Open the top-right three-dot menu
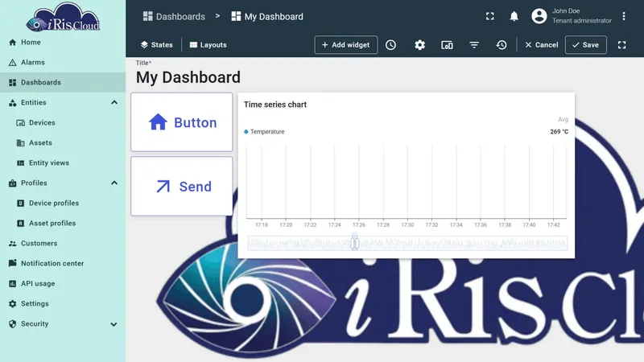The image size is (644, 362). pos(623,16)
